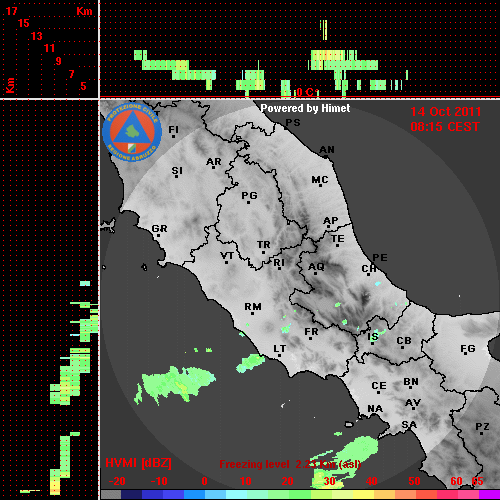This screenshot has width=500, height=500.
Task: Select the '08:15 CEST' time text
Action: pos(445,127)
